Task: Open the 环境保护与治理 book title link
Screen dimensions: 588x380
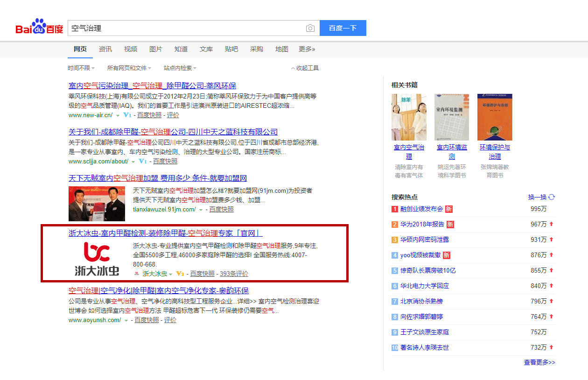Action: tap(495, 152)
